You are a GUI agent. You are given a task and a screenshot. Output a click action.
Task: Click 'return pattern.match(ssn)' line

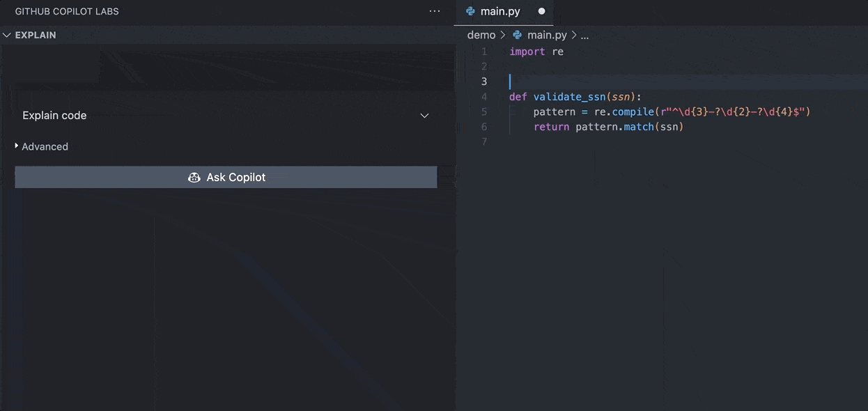coord(609,127)
